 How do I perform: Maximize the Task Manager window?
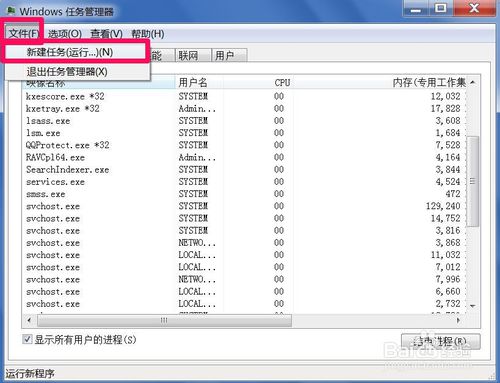441,8
